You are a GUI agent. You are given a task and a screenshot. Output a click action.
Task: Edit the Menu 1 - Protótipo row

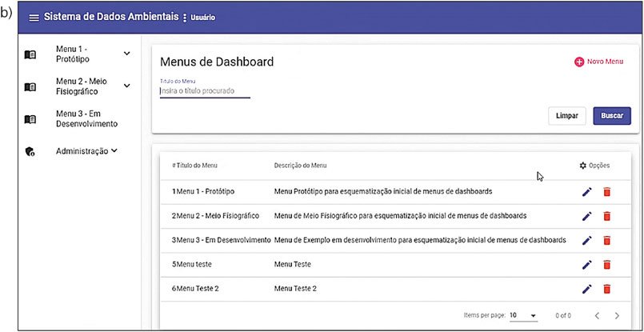pos(586,192)
